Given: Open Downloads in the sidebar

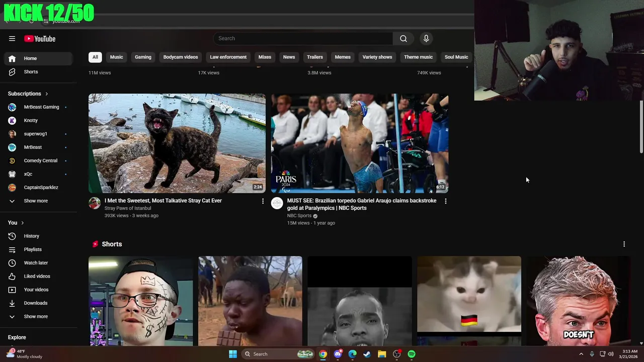Looking at the screenshot, I should pos(38,303).
